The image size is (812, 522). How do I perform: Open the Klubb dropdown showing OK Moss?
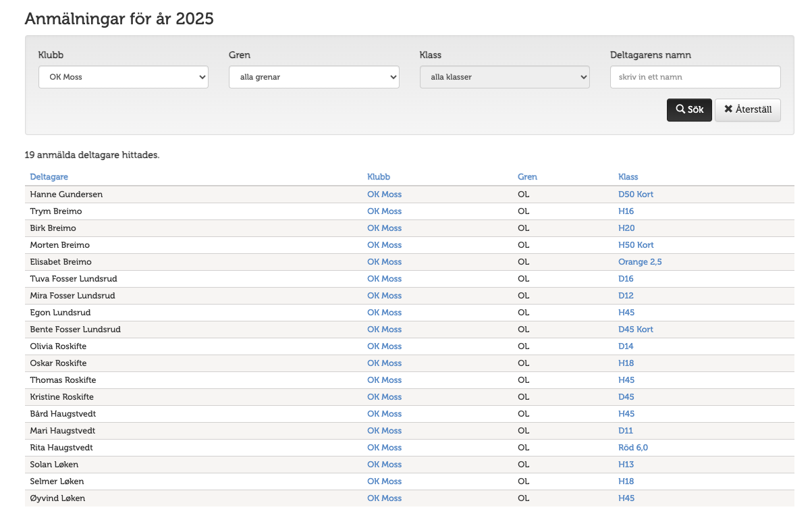pyautogui.click(x=123, y=77)
